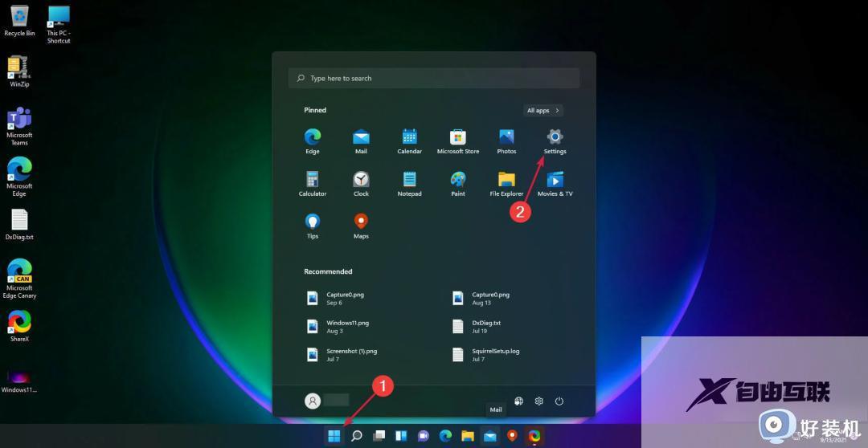Screen dimensions: 868x448
Task: Open Maps from the taskbar
Action: point(512,436)
